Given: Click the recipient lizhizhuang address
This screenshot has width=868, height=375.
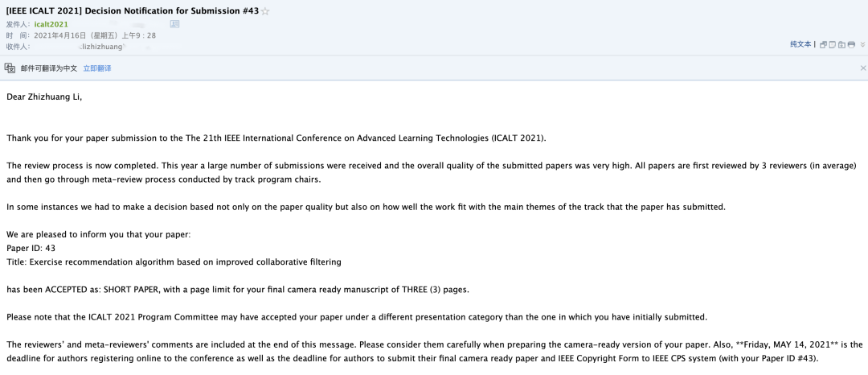Looking at the screenshot, I should (101, 47).
